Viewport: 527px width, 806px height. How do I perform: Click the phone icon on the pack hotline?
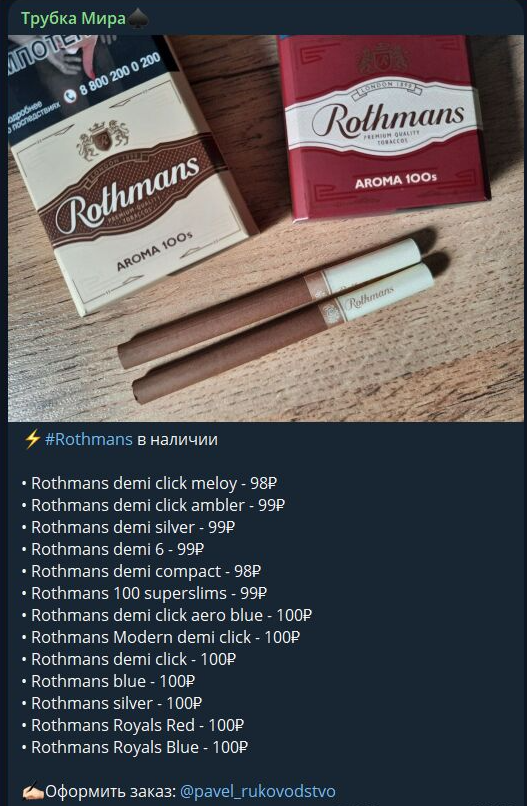[70, 95]
